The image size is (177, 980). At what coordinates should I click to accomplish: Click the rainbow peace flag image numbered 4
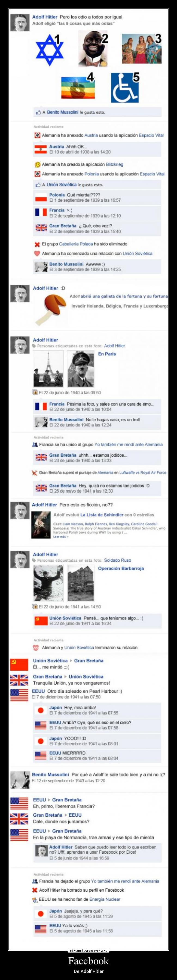pos(78,87)
